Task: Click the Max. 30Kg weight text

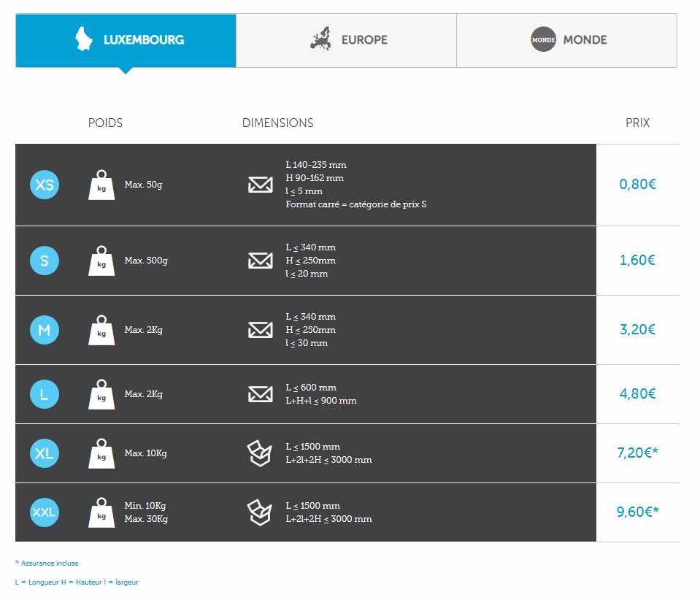Action: click(146, 519)
